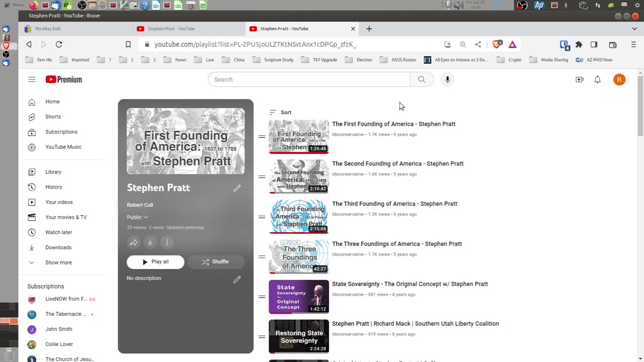Open The First Founding of America video title

click(393, 124)
